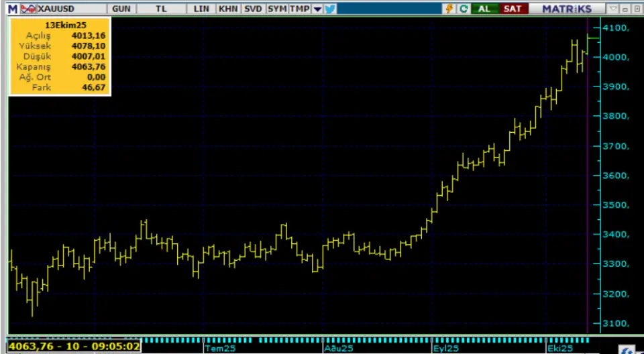Select the TMP template toolbar item

click(x=300, y=9)
